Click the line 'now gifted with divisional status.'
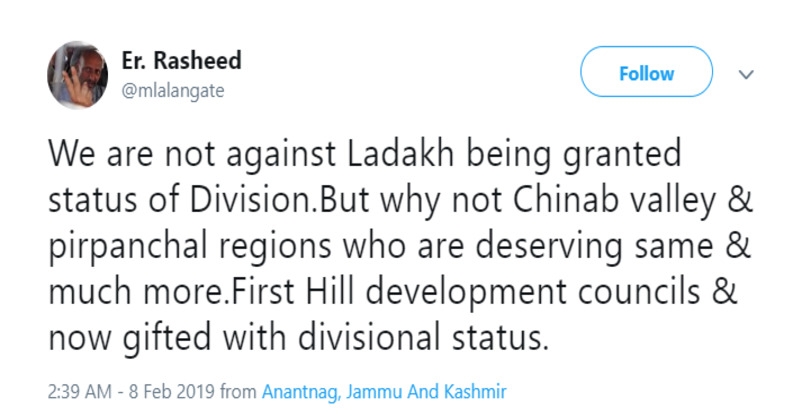Viewport: 802px width, 420px height. point(298,338)
